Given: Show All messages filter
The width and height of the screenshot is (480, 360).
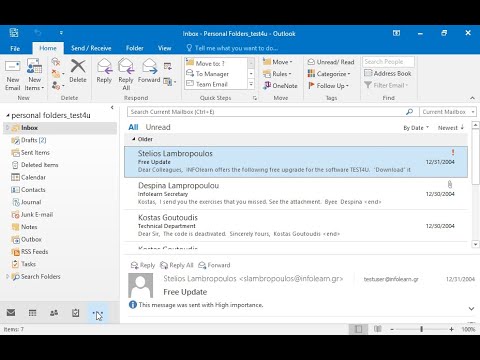Looking at the screenshot, I should tap(133, 127).
